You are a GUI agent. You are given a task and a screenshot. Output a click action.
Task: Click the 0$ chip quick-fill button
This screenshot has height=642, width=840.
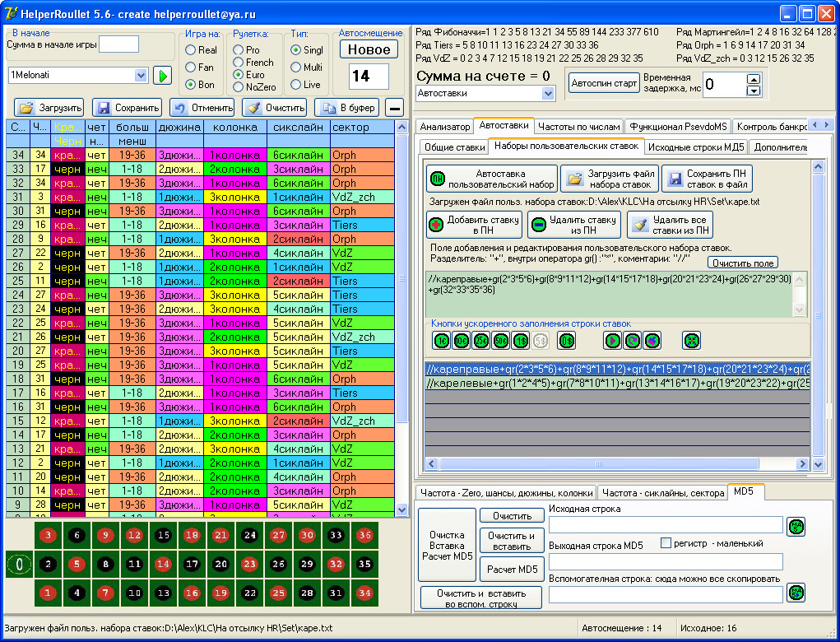(566, 340)
